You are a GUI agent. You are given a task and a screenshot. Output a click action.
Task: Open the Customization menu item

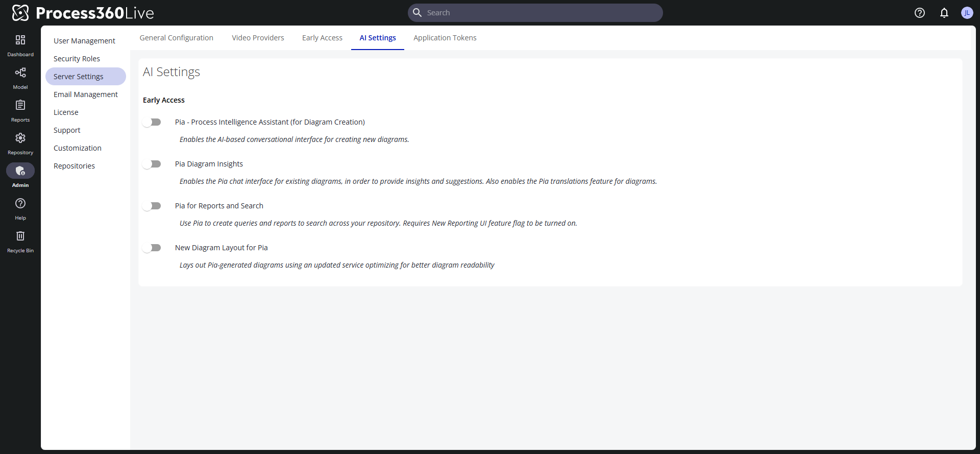[86, 148]
